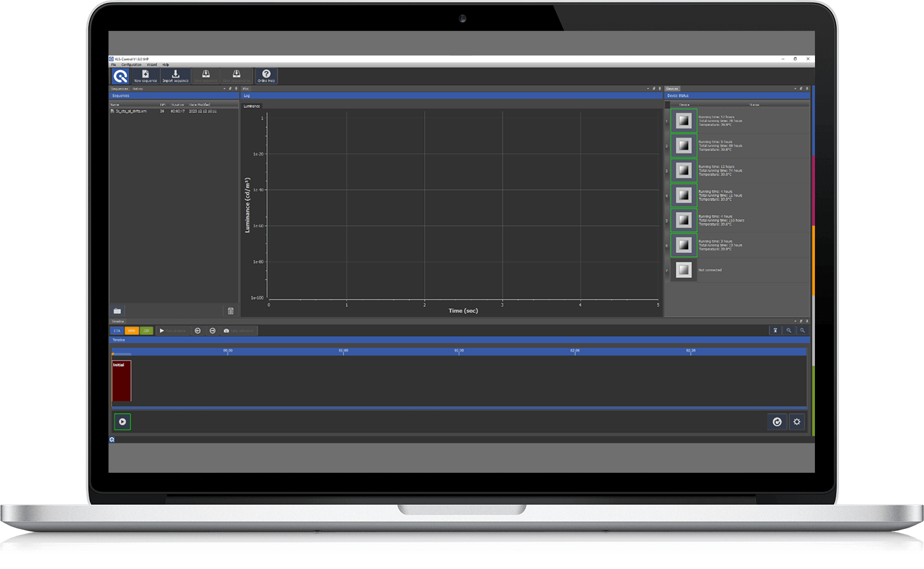This screenshot has height=569, width=924.
Task: Click the gear settings icon near timeline
Action: coord(797,422)
